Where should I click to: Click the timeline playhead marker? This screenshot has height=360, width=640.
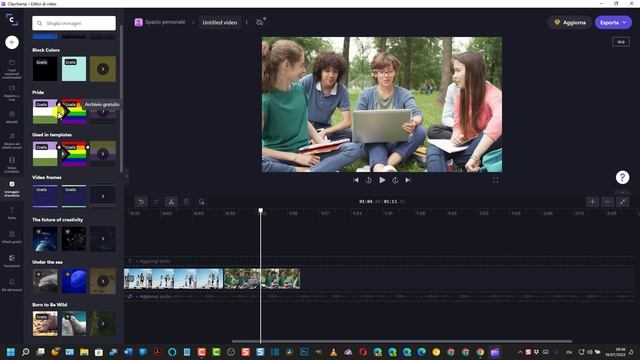pos(260,211)
